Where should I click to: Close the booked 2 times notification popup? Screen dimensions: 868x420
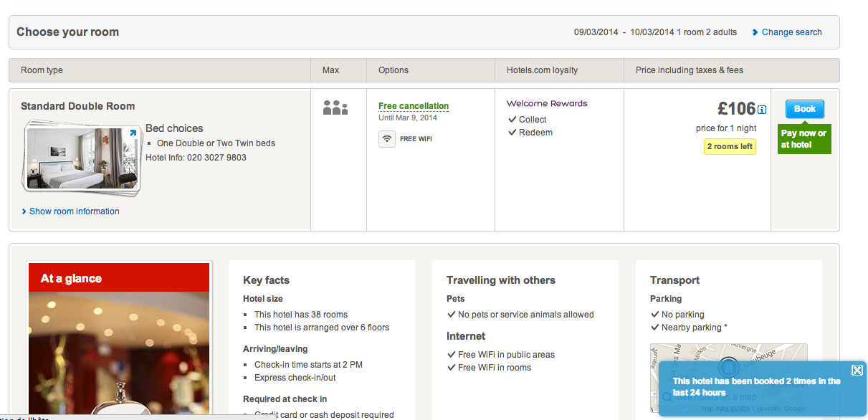pyautogui.click(x=857, y=370)
